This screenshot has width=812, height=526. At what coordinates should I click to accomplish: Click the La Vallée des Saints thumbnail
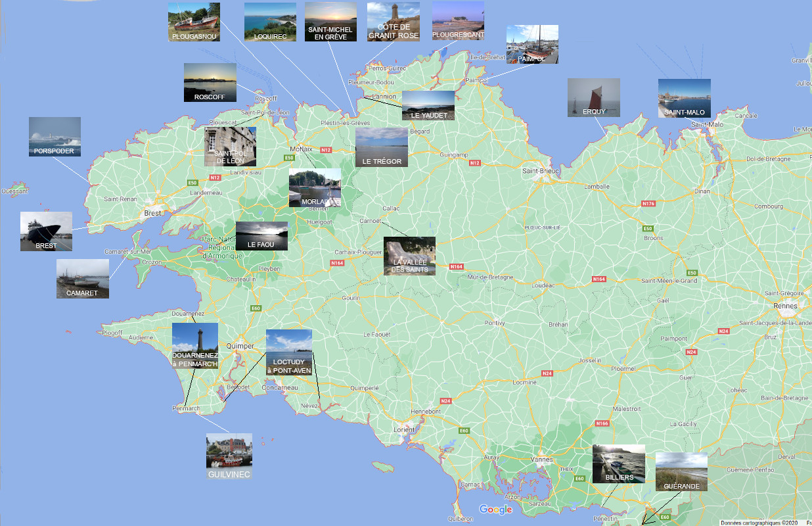409,256
